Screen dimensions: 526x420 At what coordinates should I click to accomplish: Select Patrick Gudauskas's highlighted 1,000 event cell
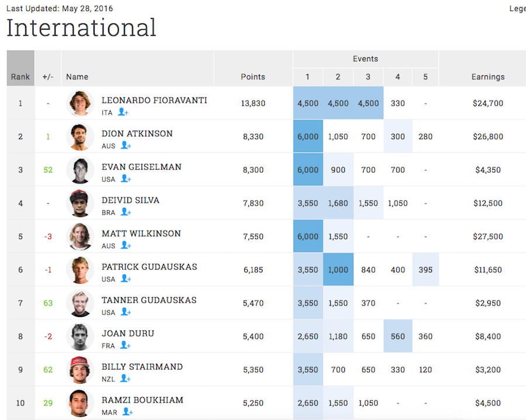click(x=338, y=269)
